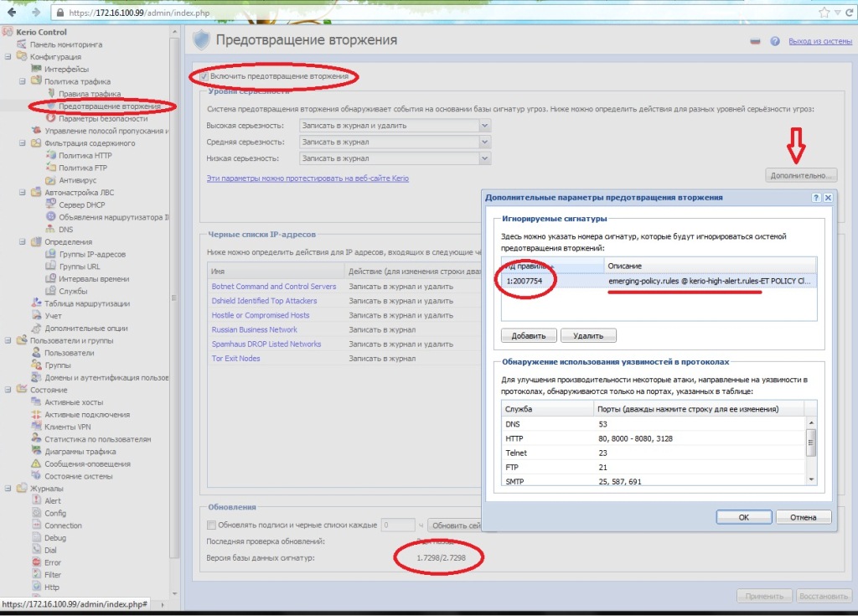This screenshot has height=616, width=858.
Task: Click the 'Добавить' button in the dialog
Action: tap(529, 335)
